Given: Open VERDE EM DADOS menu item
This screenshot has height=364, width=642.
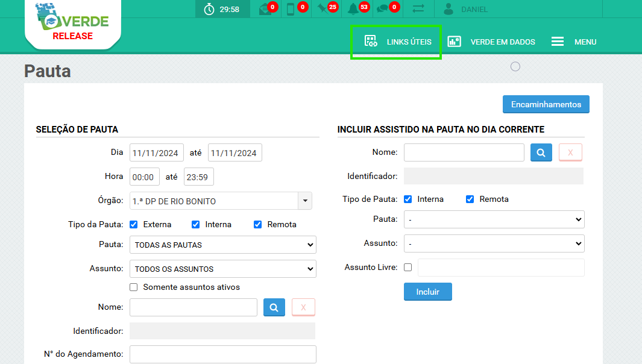Looking at the screenshot, I should (x=491, y=42).
